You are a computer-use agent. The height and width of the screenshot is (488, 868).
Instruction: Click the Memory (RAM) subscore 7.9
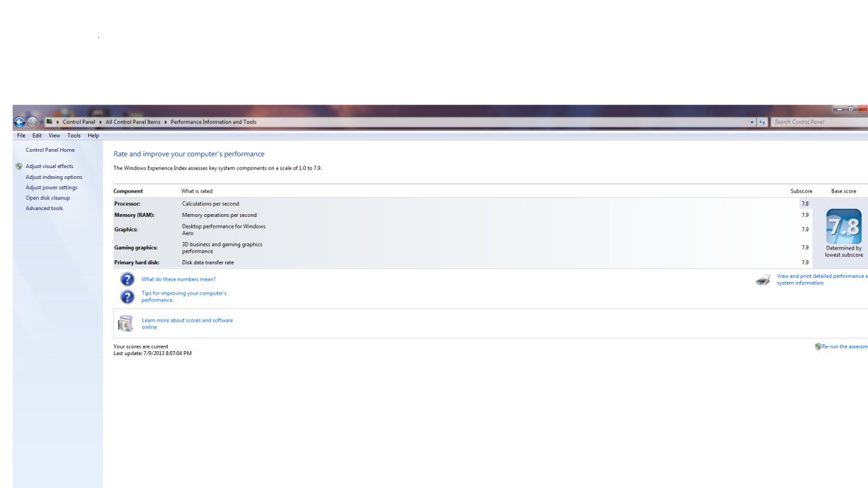point(805,215)
